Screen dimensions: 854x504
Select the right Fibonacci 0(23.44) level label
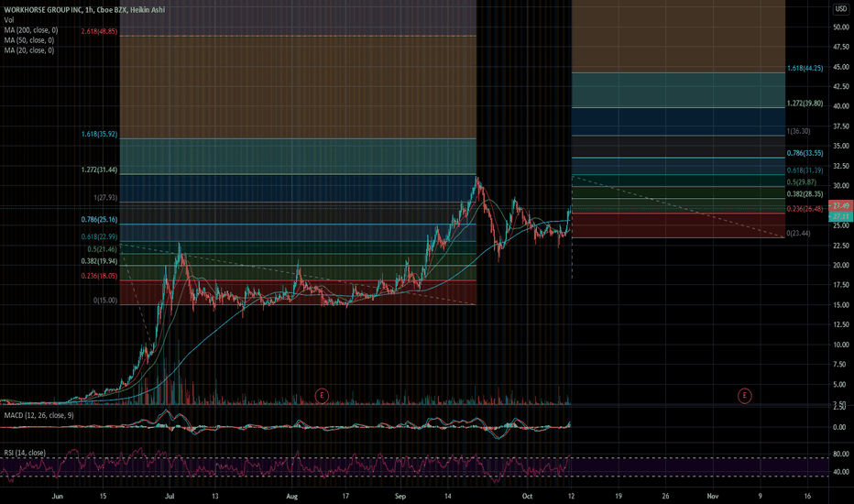(x=798, y=233)
